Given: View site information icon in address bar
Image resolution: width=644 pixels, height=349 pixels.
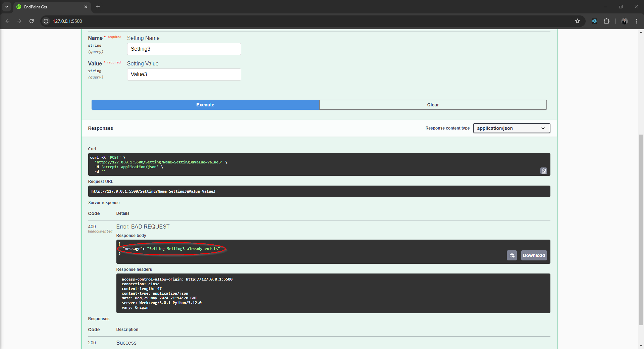Looking at the screenshot, I should pos(46,21).
